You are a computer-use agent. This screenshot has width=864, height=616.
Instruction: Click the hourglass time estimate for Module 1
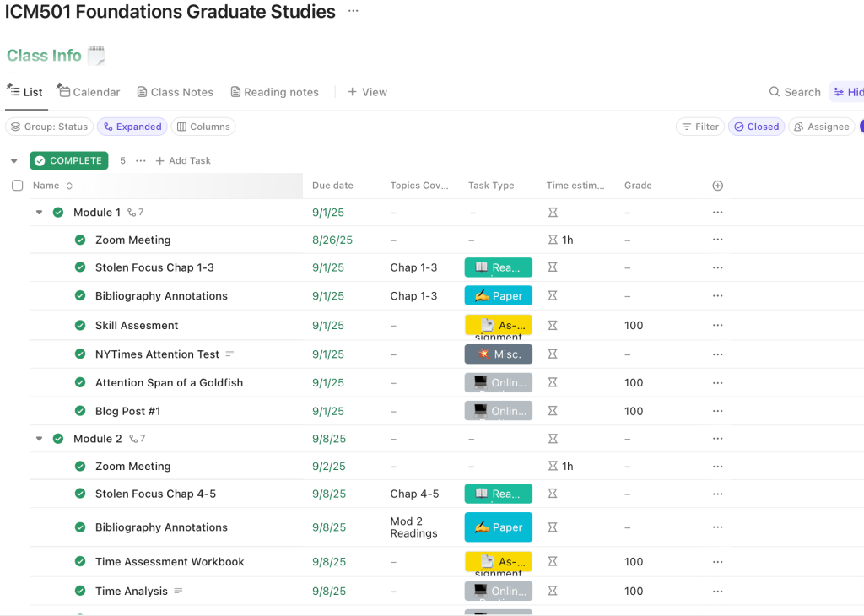pyautogui.click(x=553, y=213)
